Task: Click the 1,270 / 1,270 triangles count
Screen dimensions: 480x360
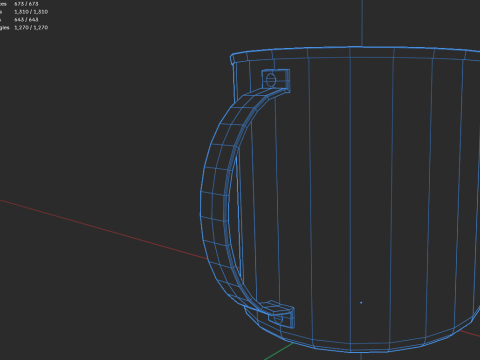Action: 31,28
